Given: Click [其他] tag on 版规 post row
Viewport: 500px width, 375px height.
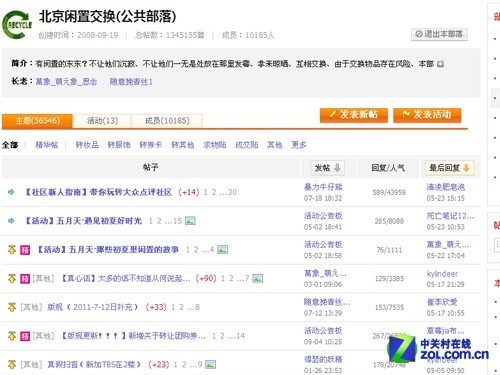Looking at the screenshot, I should [x=31, y=307].
